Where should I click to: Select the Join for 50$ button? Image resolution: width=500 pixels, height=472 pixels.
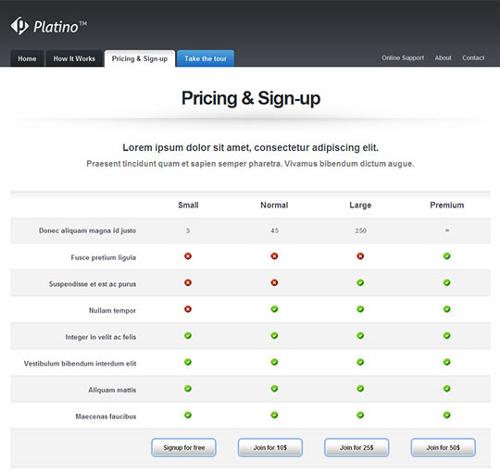click(443, 447)
